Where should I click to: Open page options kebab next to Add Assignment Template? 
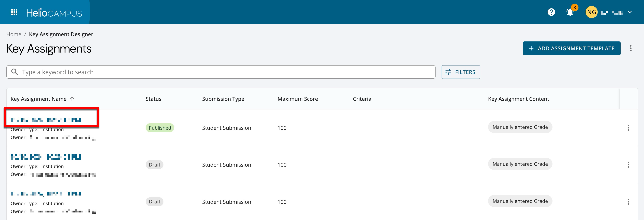tap(630, 48)
